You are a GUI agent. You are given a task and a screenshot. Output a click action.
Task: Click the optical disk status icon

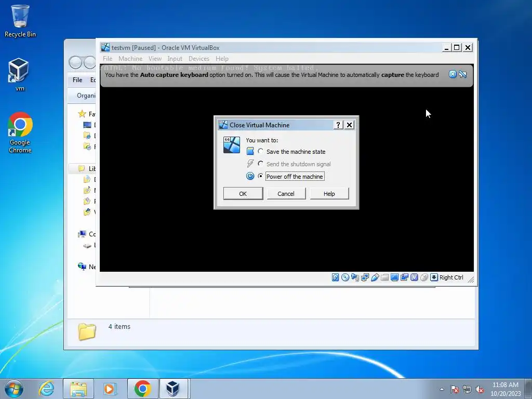coord(345,277)
